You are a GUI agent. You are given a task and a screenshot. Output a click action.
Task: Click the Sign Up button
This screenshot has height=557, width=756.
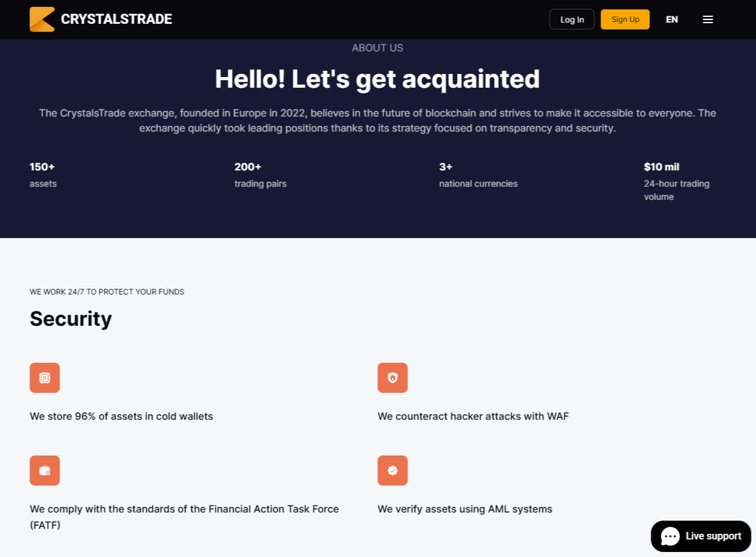(x=625, y=19)
